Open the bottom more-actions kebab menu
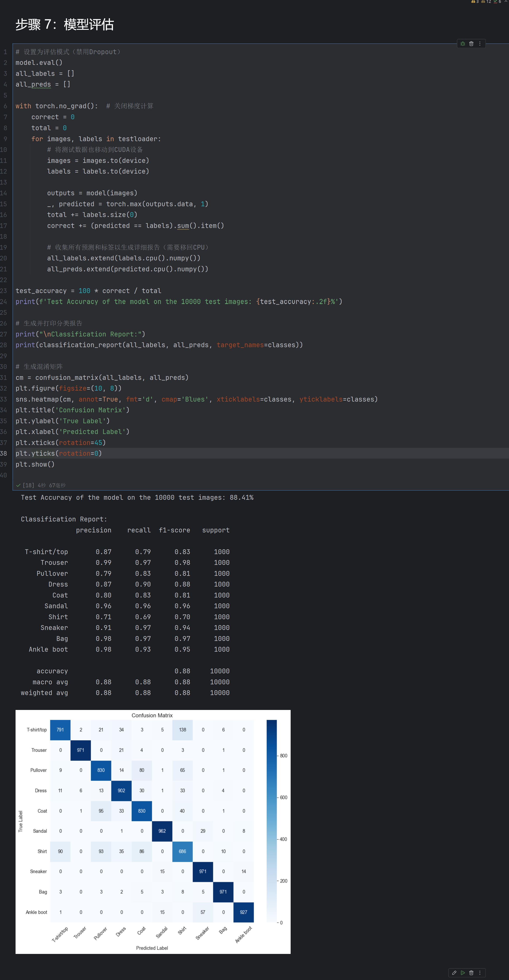 pyautogui.click(x=480, y=973)
